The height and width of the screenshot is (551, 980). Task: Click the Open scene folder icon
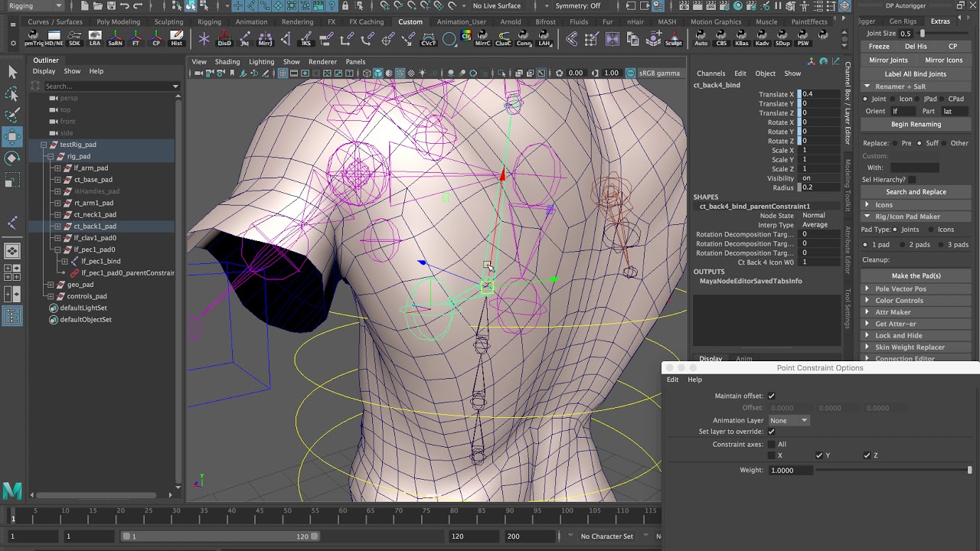pos(96,6)
